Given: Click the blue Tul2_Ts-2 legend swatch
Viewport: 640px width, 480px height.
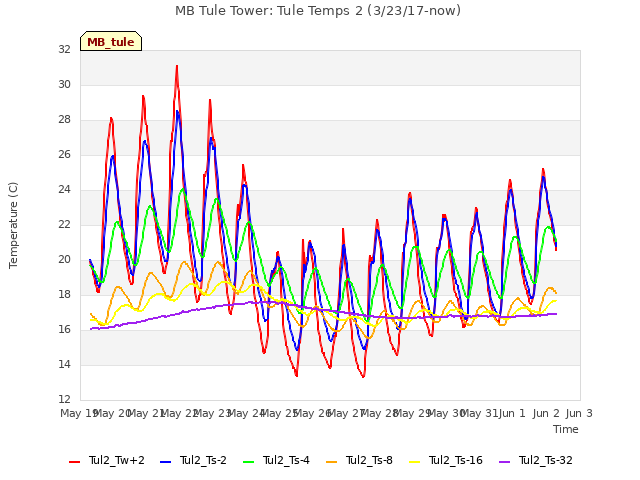Looking at the screenshot, I should coord(165,462).
